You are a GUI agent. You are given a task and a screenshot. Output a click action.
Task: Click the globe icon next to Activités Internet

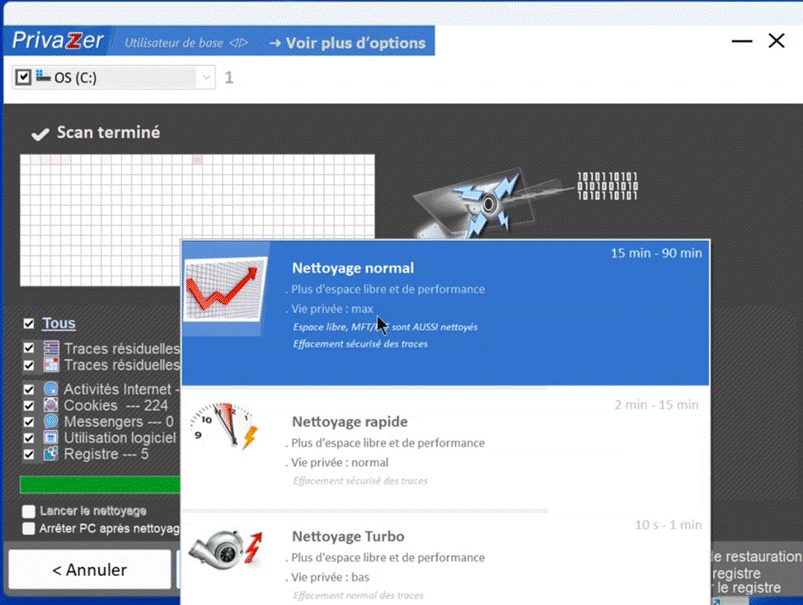pos(51,389)
